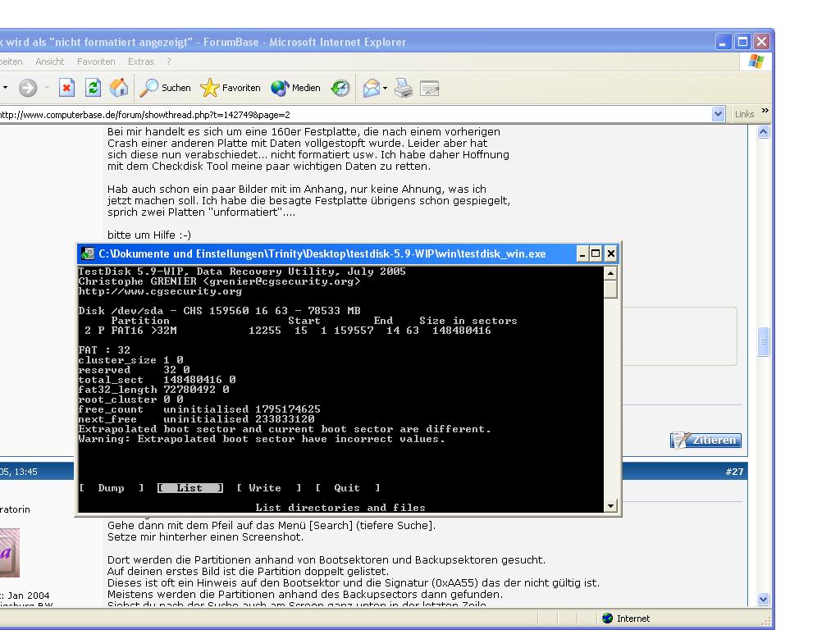Select the Dump option in TestDisk
Viewport: 840px width, 630px height.
[x=111, y=488]
